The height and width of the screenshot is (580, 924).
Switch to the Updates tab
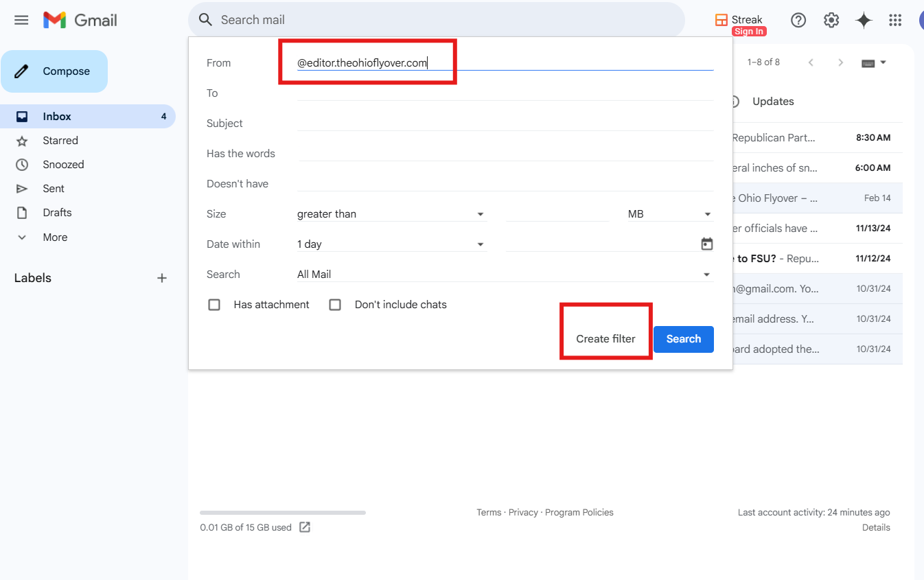[773, 102]
